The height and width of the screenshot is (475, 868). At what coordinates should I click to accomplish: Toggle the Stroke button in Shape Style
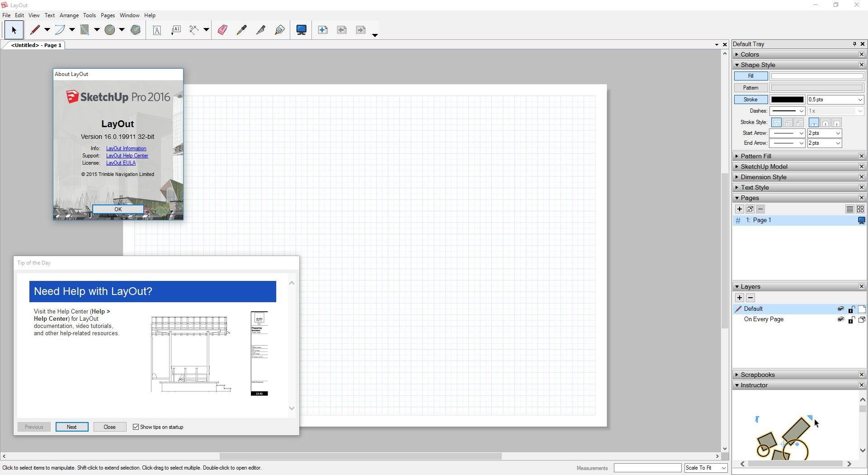[751, 100]
